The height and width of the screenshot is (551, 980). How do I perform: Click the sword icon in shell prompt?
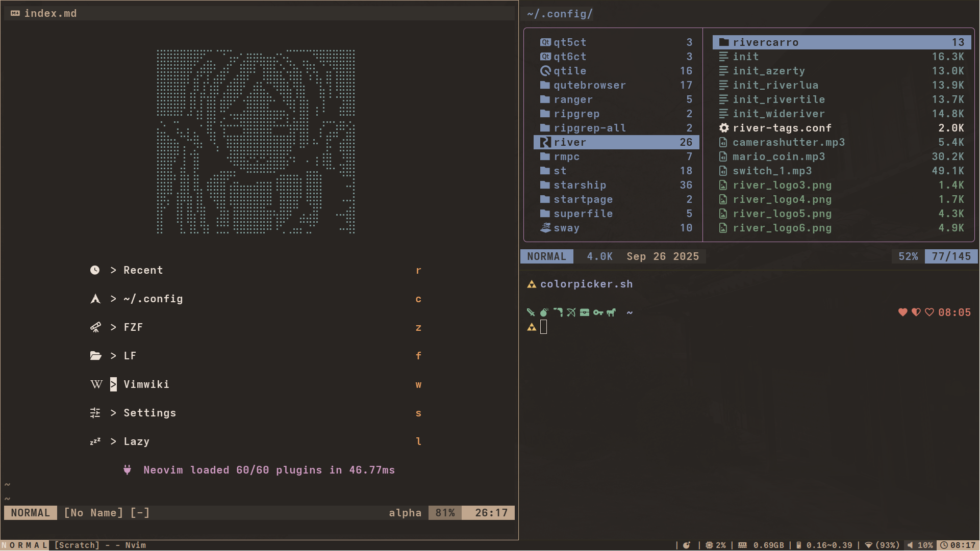[x=531, y=312]
